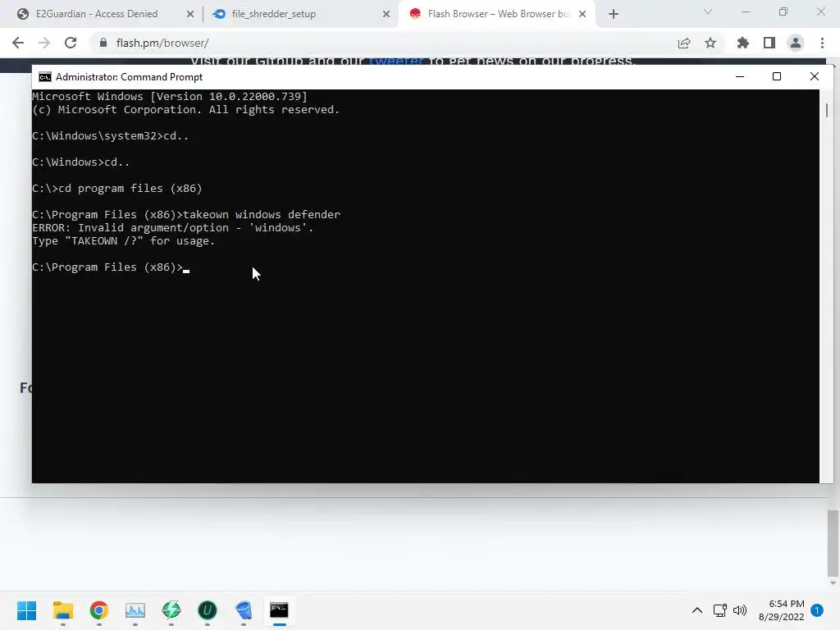The width and height of the screenshot is (840, 630).
Task: Select Command Prompt taskbar icon
Action: (279, 610)
